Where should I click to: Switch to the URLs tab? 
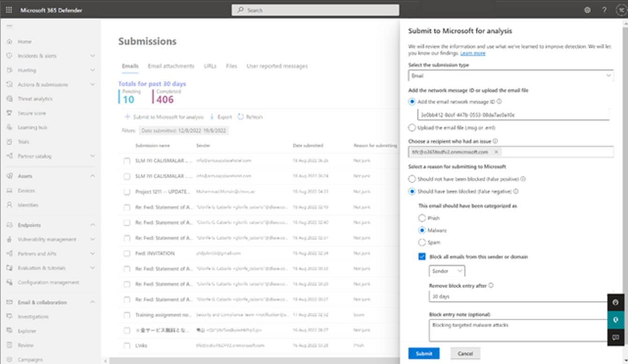click(x=210, y=66)
